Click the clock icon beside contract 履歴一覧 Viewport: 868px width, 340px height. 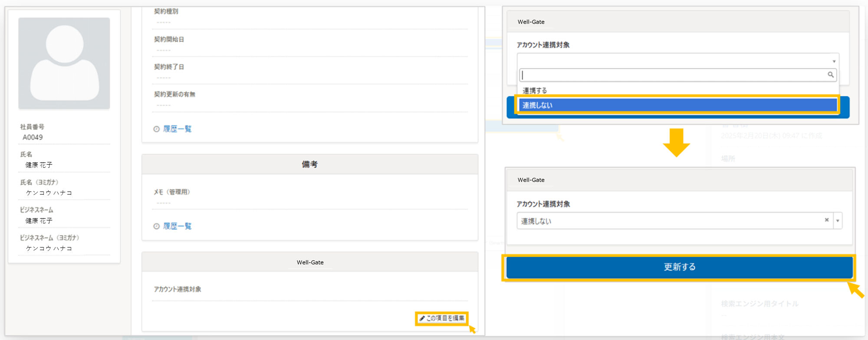(156, 129)
